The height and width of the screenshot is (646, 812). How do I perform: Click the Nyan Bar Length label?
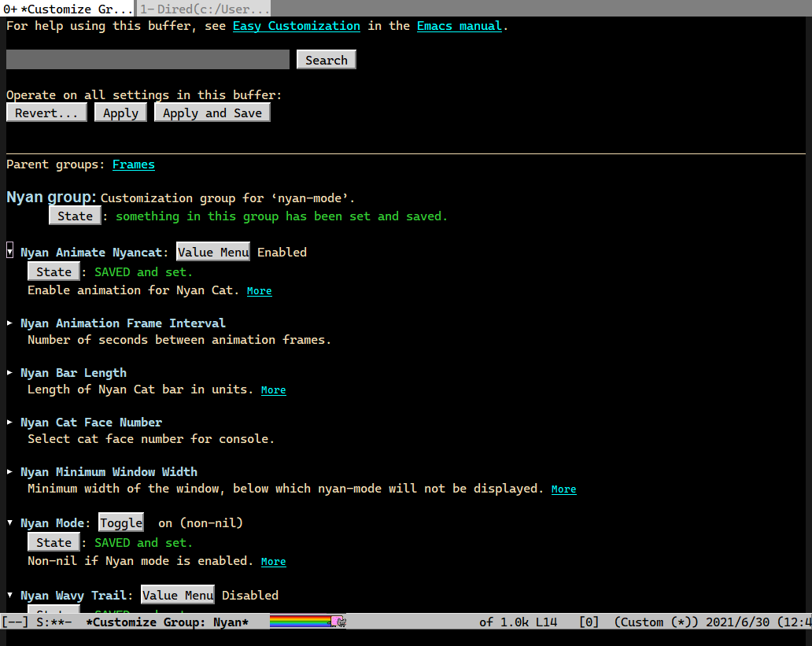[73, 373]
